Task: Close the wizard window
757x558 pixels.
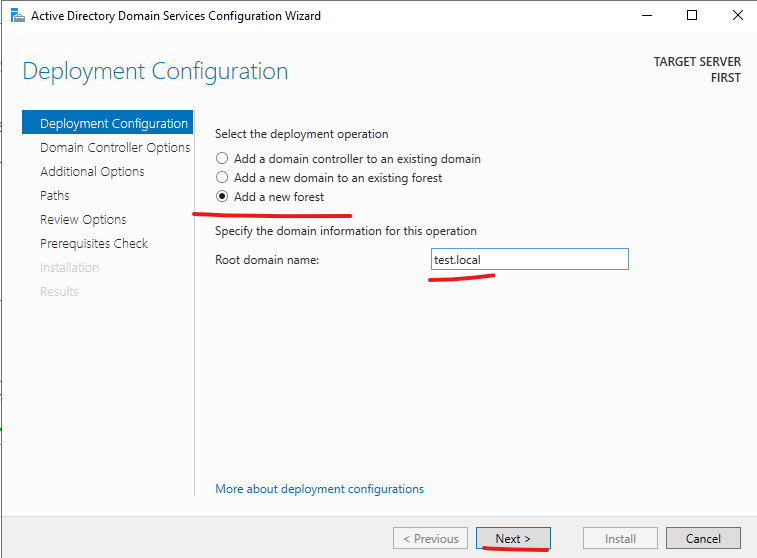Action: 737,15
